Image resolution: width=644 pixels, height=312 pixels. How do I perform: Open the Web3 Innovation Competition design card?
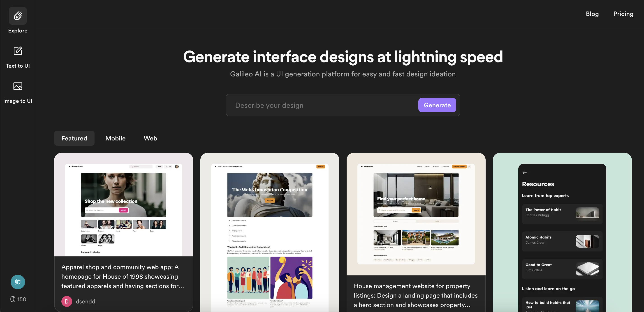(269, 232)
